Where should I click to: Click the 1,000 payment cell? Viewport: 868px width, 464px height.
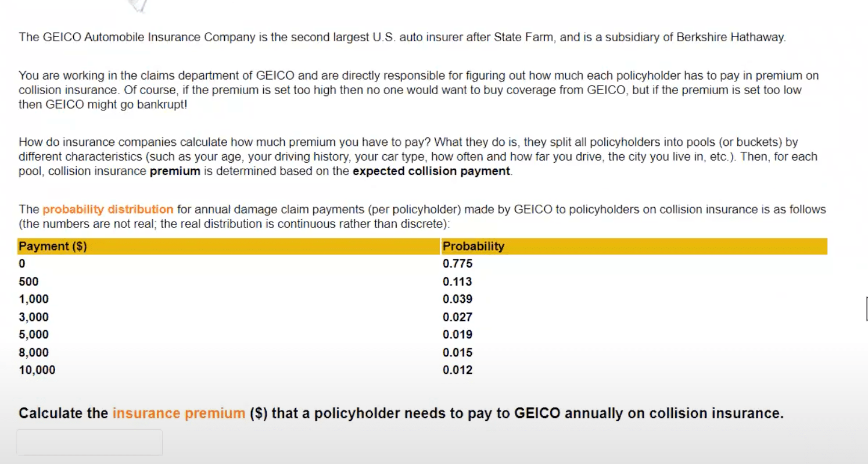tap(34, 299)
